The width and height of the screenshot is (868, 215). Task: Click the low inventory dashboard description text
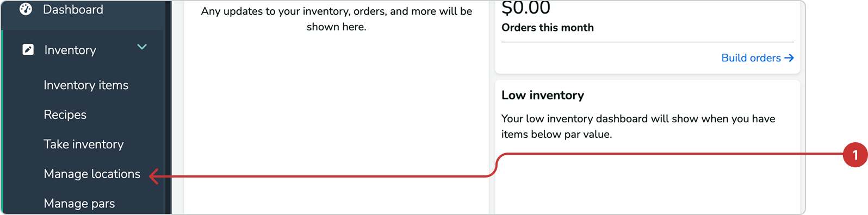tap(638, 127)
